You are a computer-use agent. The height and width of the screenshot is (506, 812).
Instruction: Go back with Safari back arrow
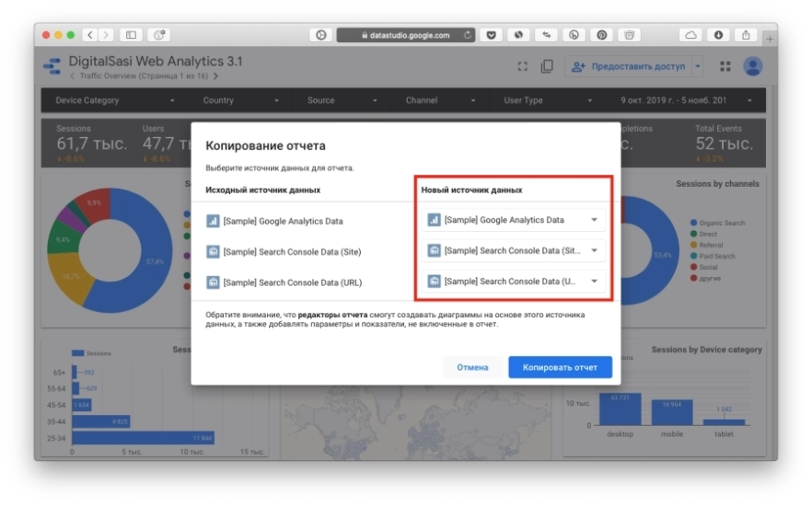[90, 35]
